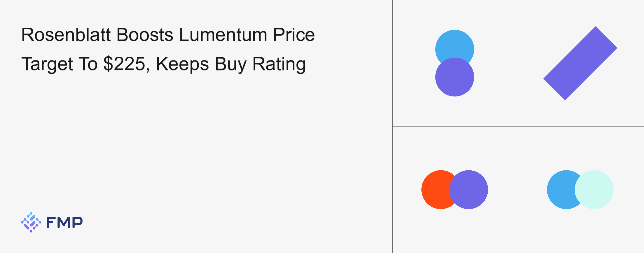Click the blue circle beside the mint circle
The height and width of the screenshot is (253, 644).
(x=560, y=190)
